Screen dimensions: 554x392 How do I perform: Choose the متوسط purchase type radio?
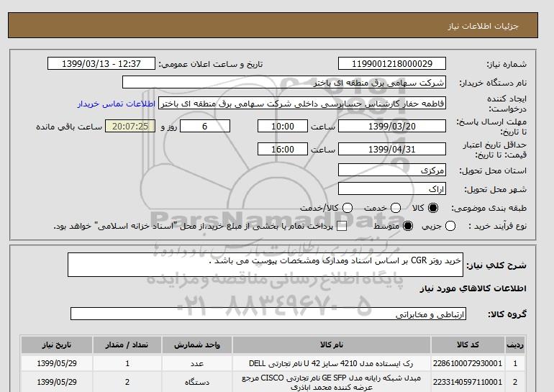[408, 226]
